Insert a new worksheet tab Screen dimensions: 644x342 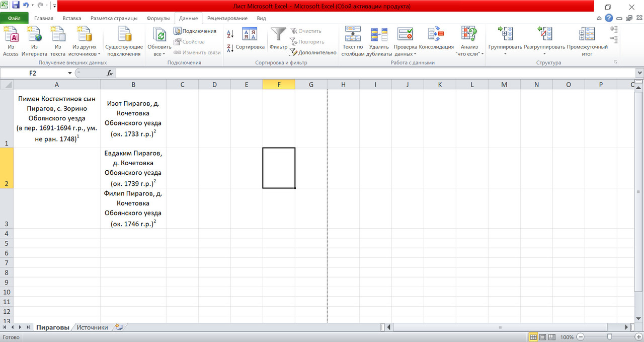119,327
